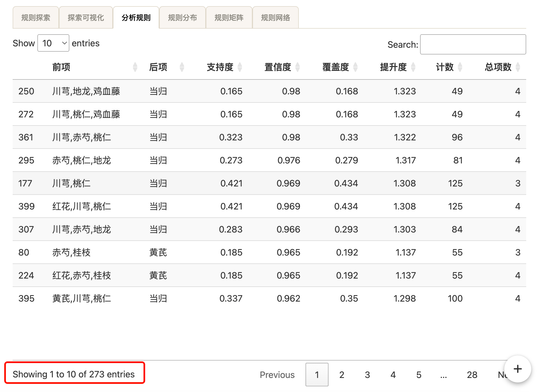The height and width of the screenshot is (392, 538).
Task: Sort by 后项 column arrows
Action: pyautogui.click(x=182, y=67)
